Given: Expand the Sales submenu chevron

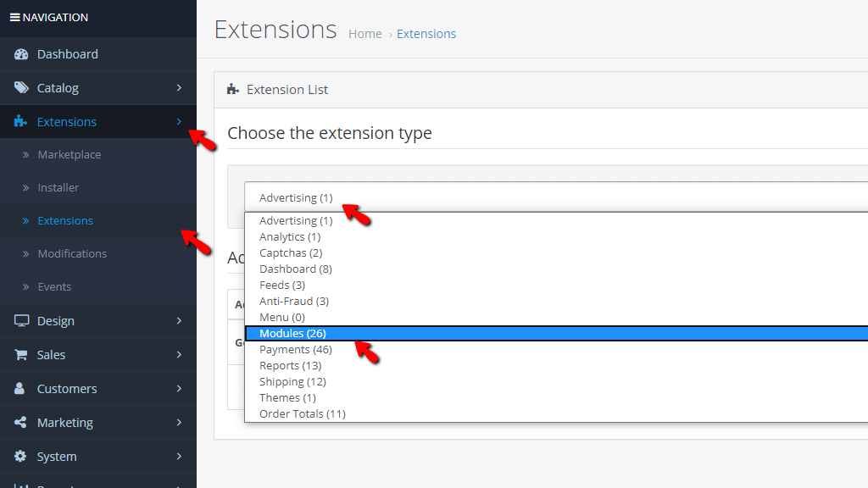Looking at the screenshot, I should click(x=181, y=354).
